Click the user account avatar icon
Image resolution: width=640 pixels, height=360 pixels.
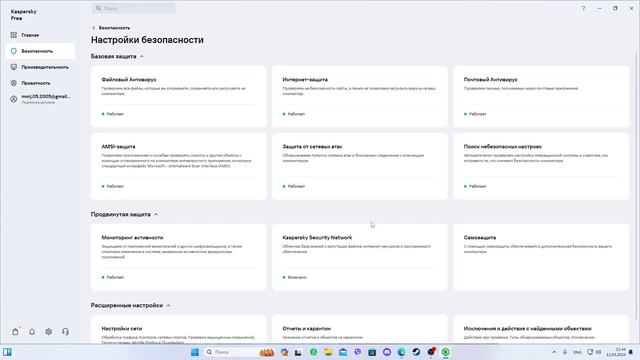click(13, 99)
